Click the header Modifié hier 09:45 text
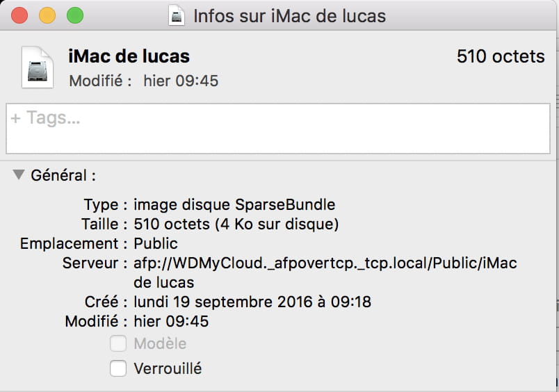Image resolution: width=559 pixels, height=392 pixels. tap(144, 81)
